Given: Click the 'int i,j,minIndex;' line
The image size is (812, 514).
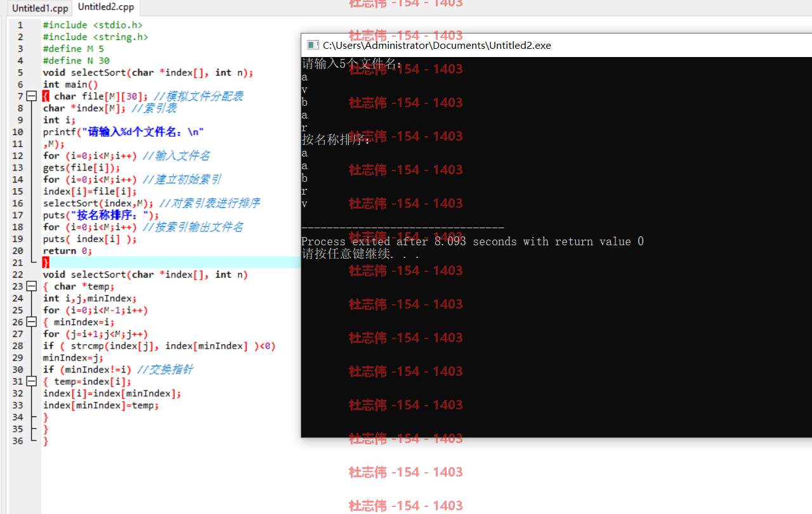Looking at the screenshot, I should tap(89, 299).
